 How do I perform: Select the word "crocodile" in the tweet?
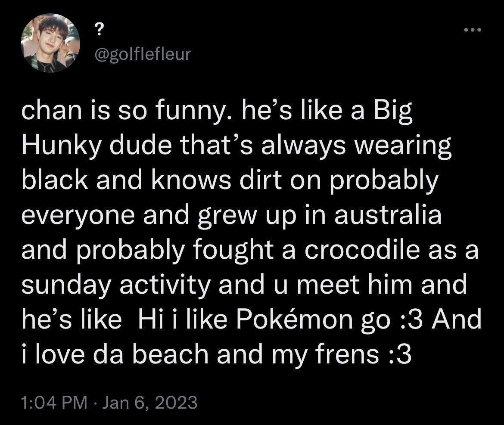(x=362, y=250)
